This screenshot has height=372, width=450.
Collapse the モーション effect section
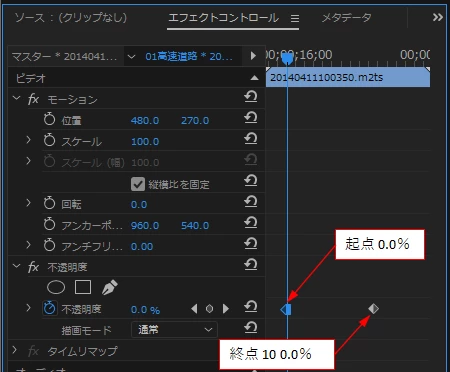pyautogui.click(x=16, y=98)
